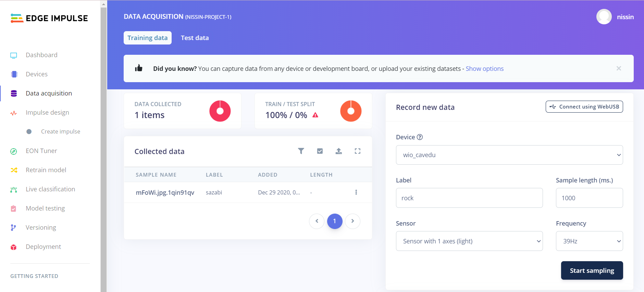The width and height of the screenshot is (644, 292).
Task: Click the train/test split warning icon
Action: 315,115
